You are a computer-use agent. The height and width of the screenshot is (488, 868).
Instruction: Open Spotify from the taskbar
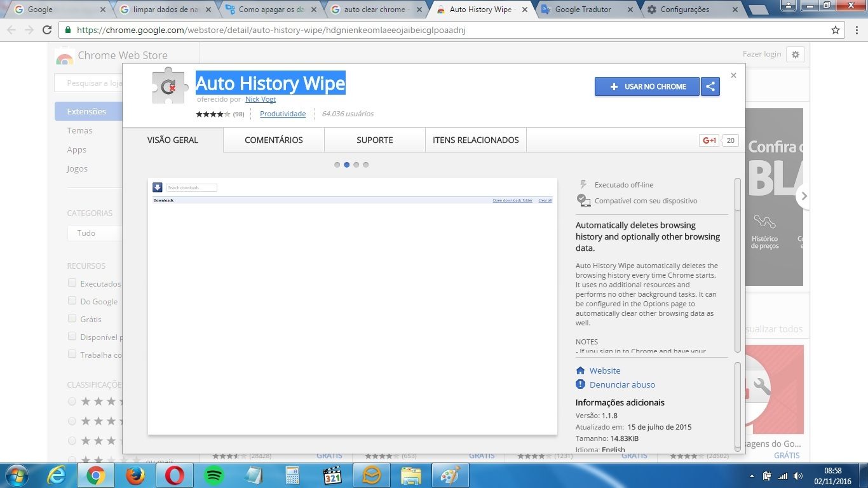(x=214, y=475)
